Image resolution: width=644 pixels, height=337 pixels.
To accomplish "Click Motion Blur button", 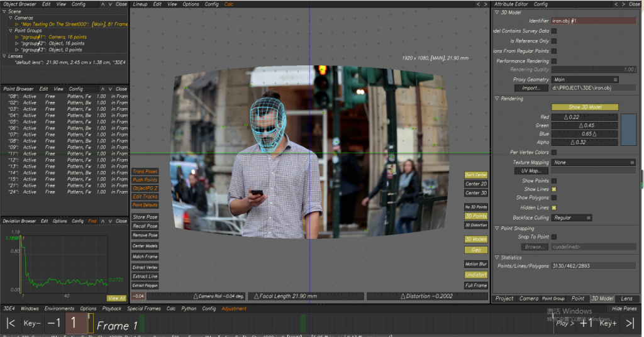I will [x=476, y=264].
